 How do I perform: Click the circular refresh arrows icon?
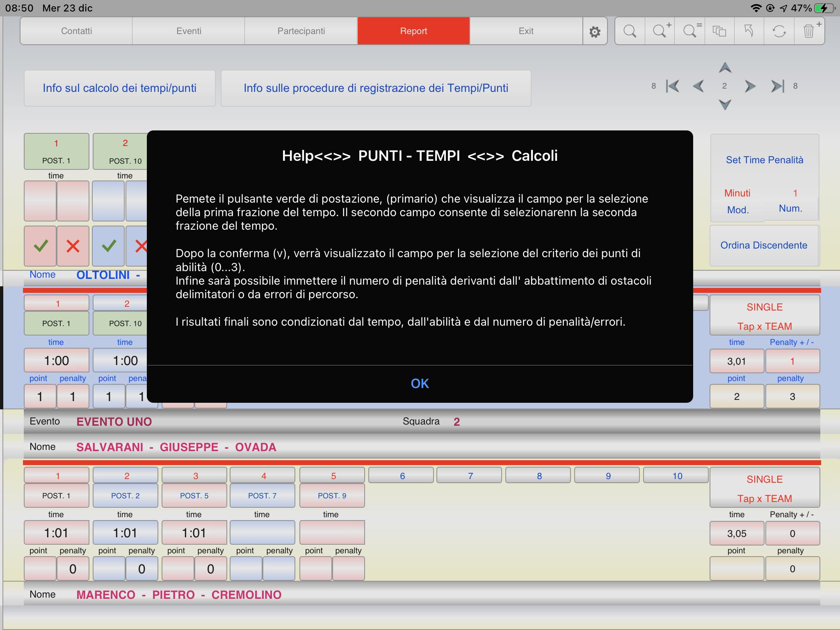(x=779, y=31)
